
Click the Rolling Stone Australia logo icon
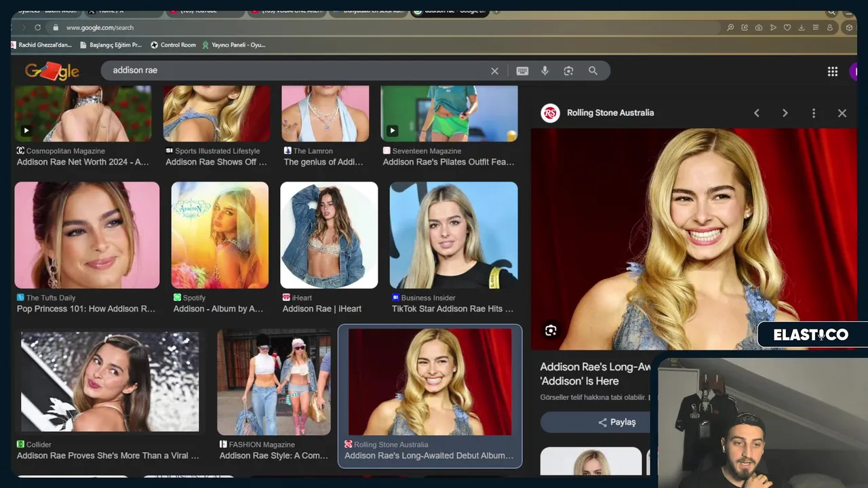point(551,113)
